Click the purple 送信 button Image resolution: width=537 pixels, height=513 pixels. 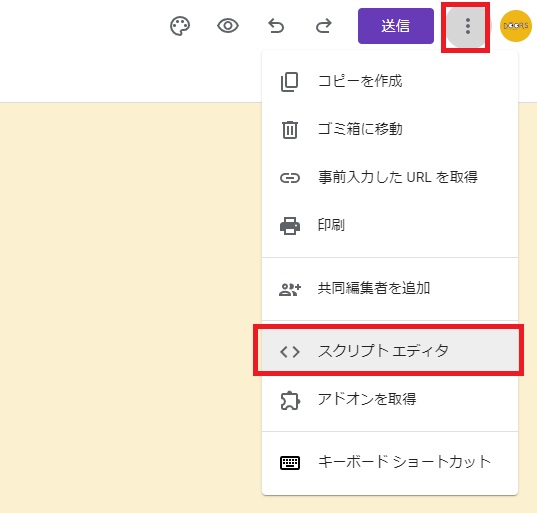pos(396,26)
